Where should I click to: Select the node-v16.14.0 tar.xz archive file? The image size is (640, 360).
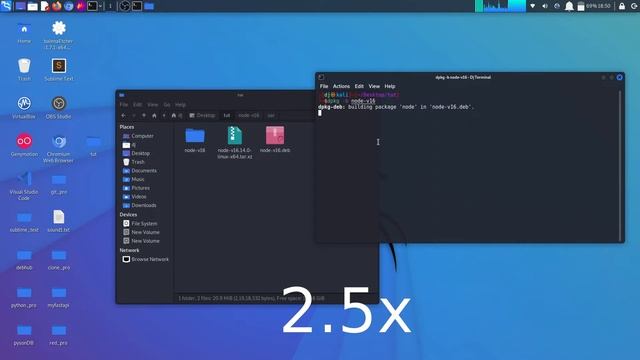(x=235, y=143)
